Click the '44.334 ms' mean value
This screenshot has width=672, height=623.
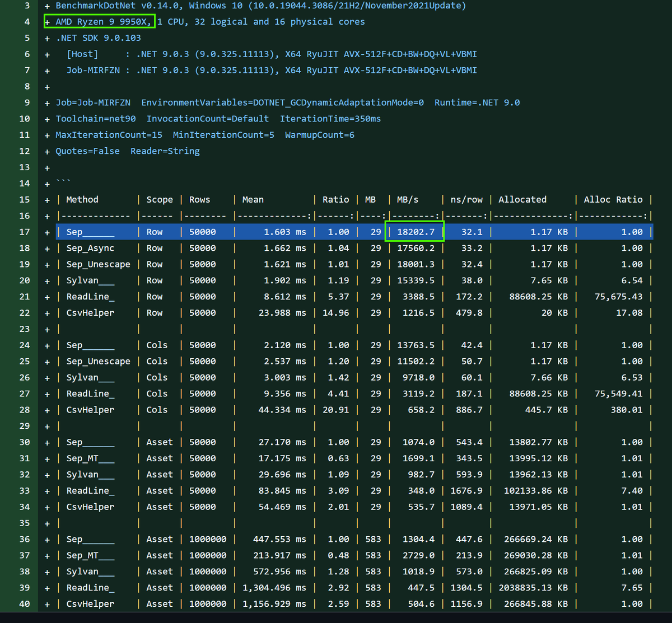(x=282, y=410)
